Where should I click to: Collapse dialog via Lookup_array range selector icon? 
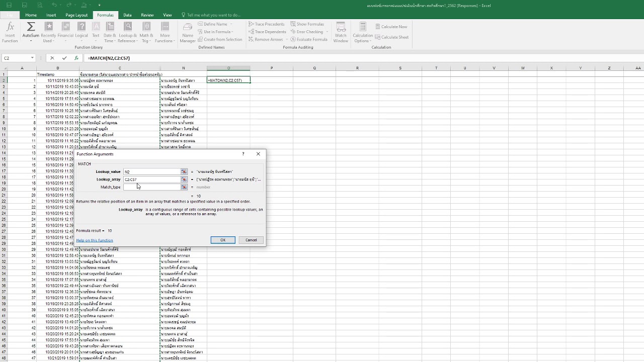point(184,179)
